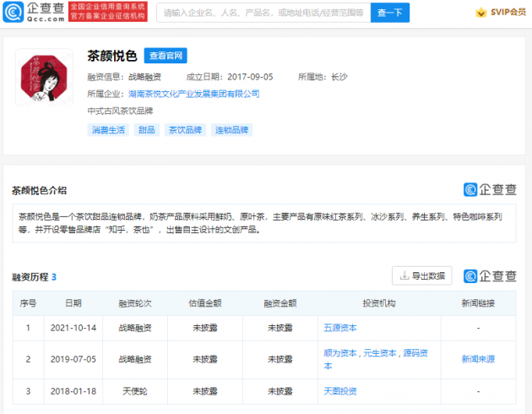Focus the company search input field
Screen dimensions: 532x414
[x=263, y=13]
